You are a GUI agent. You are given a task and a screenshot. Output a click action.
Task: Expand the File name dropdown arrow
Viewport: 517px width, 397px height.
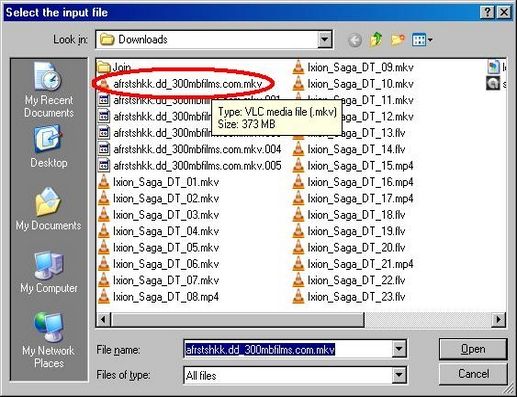(399, 349)
